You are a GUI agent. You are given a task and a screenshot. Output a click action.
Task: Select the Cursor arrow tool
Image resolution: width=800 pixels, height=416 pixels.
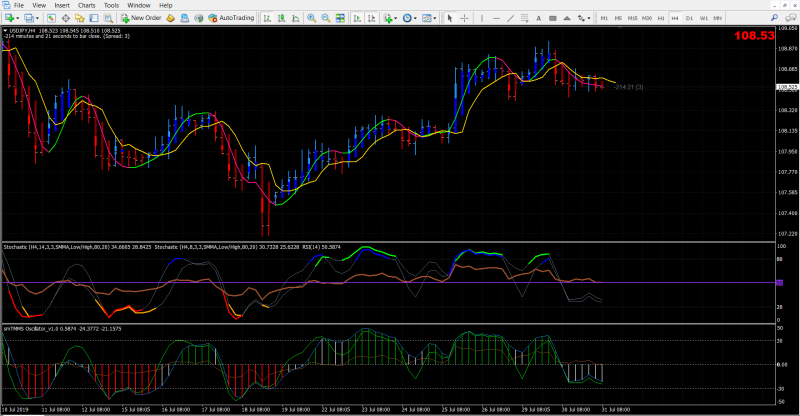click(x=449, y=18)
